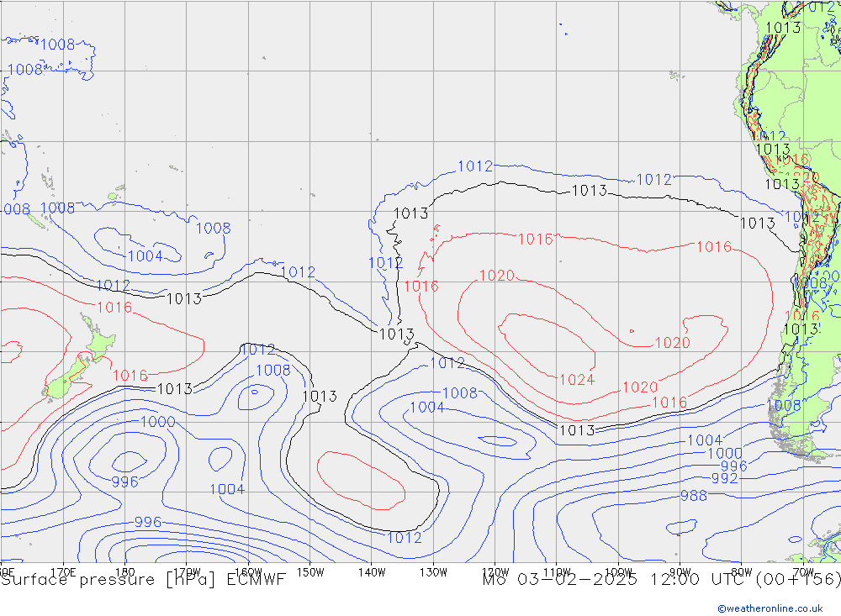Click the 996 label just above 992
This screenshot has width=841, height=616.
[733, 466]
